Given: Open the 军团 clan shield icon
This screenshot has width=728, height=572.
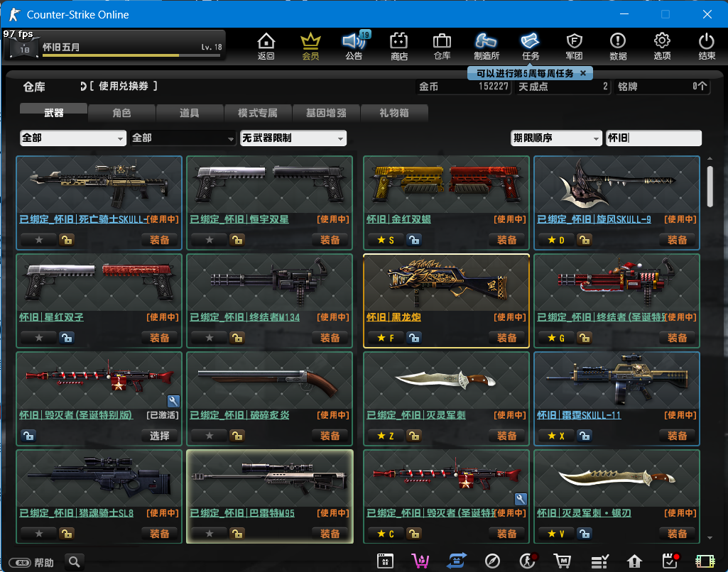Looking at the screenshot, I should [x=574, y=46].
